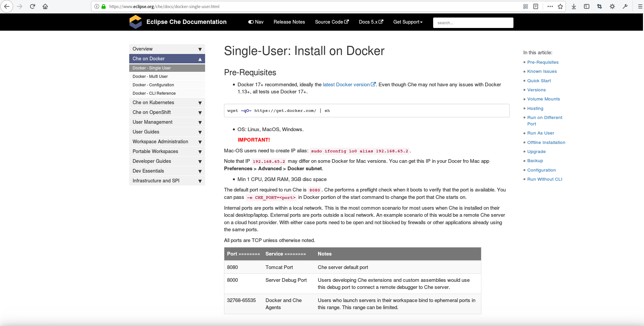Click the external icon after latest Docker version
The height and width of the screenshot is (326, 644).
click(x=373, y=84)
